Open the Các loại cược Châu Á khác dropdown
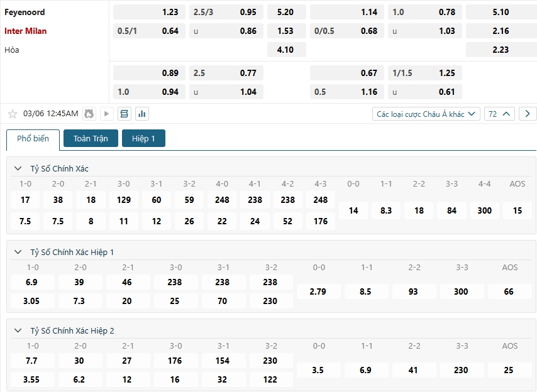This screenshot has height=392, width=537. (426, 114)
